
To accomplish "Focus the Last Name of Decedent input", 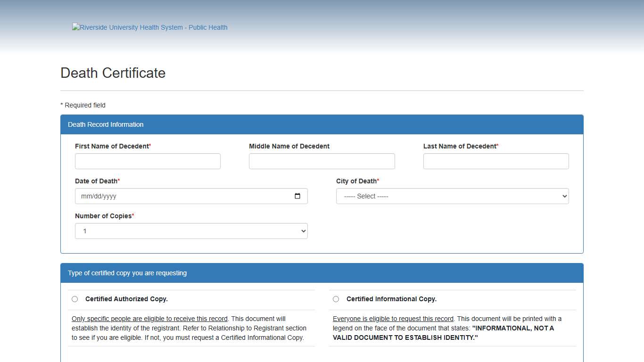I will coord(495,161).
